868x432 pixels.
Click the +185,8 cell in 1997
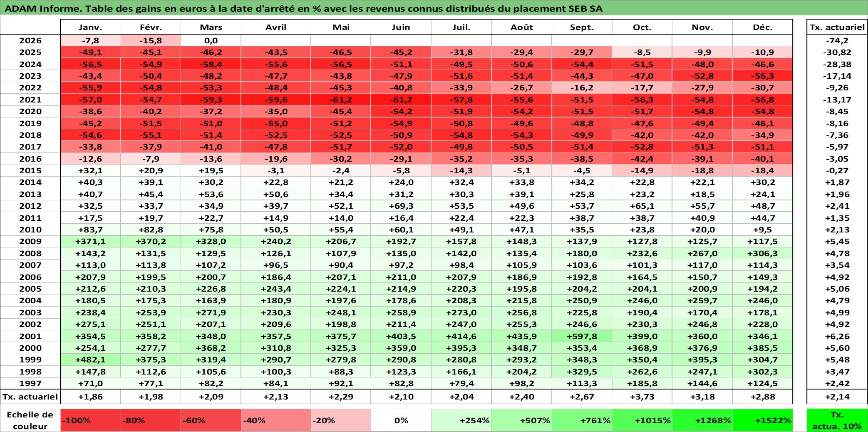[x=642, y=383]
